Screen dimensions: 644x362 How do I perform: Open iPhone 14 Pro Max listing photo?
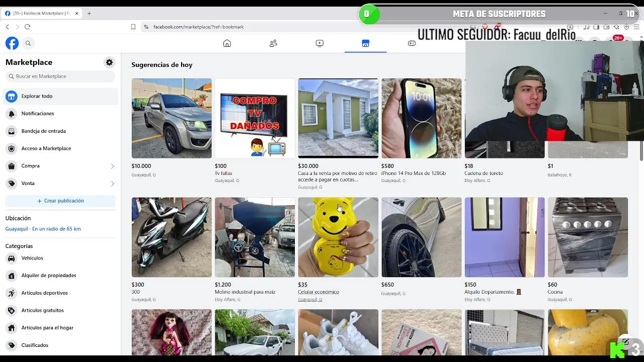click(421, 118)
